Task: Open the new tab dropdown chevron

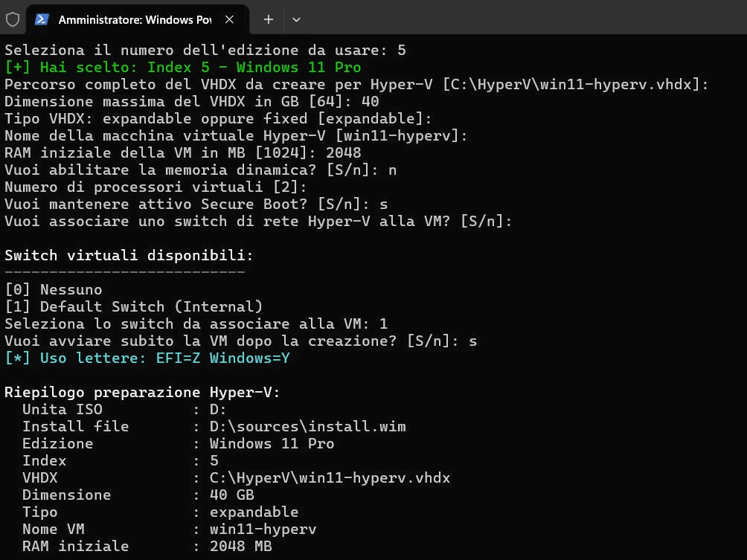Action: 296,19
